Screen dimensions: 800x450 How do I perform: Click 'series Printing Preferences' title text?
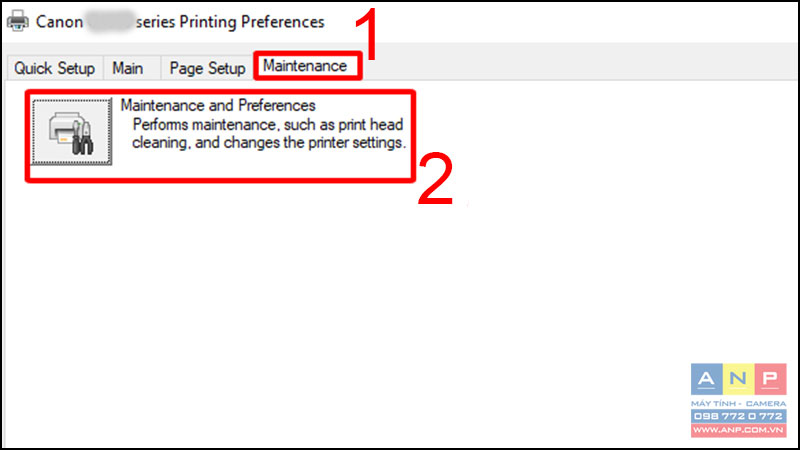click(230, 22)
